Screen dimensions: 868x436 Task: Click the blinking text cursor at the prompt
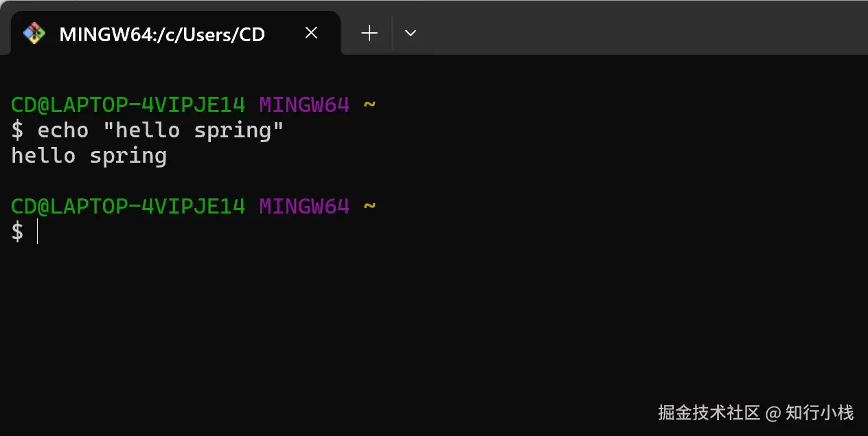coord(38,231)
